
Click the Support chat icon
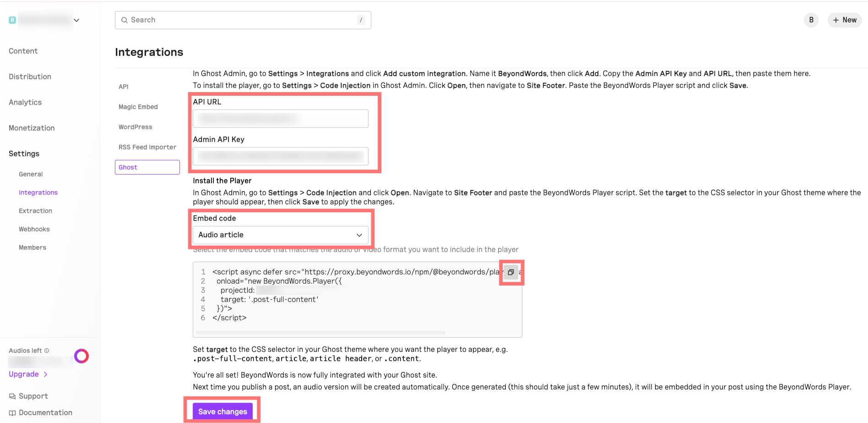[x=12, y=396]
